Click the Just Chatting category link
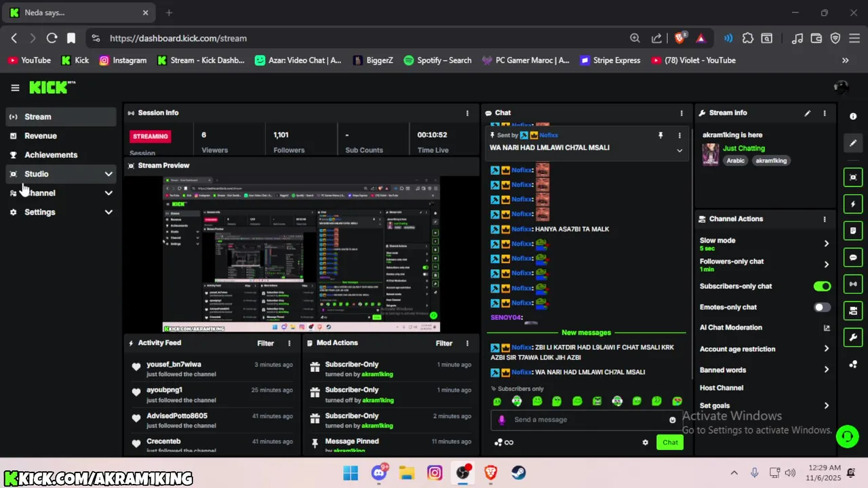The height and width of the screenshot is (488, 868). (743, 148)
